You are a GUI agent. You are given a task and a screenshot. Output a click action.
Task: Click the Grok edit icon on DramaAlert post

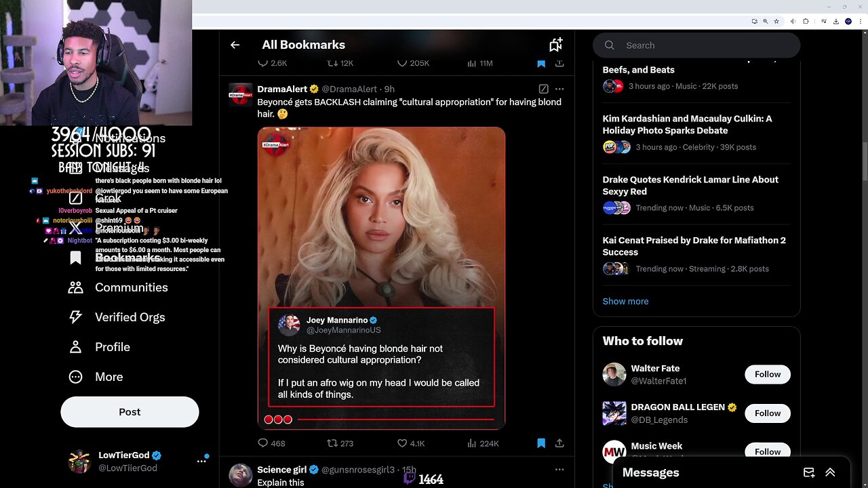click(543, 89)
